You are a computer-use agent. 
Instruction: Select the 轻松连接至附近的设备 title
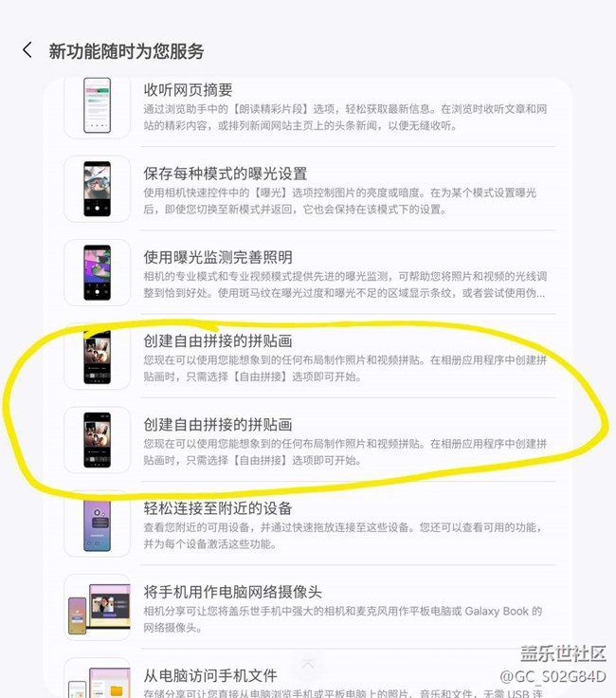(x=217, y=508)
